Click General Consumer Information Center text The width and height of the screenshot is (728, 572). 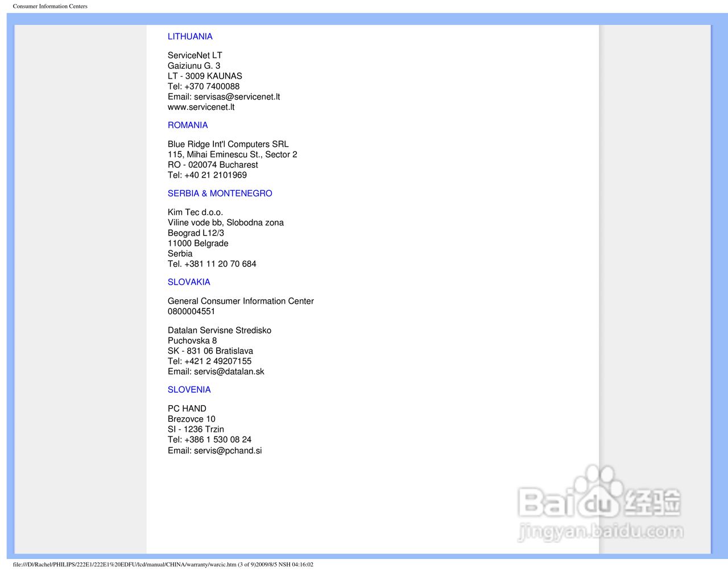pyautogui.click(x=241, y=301)
